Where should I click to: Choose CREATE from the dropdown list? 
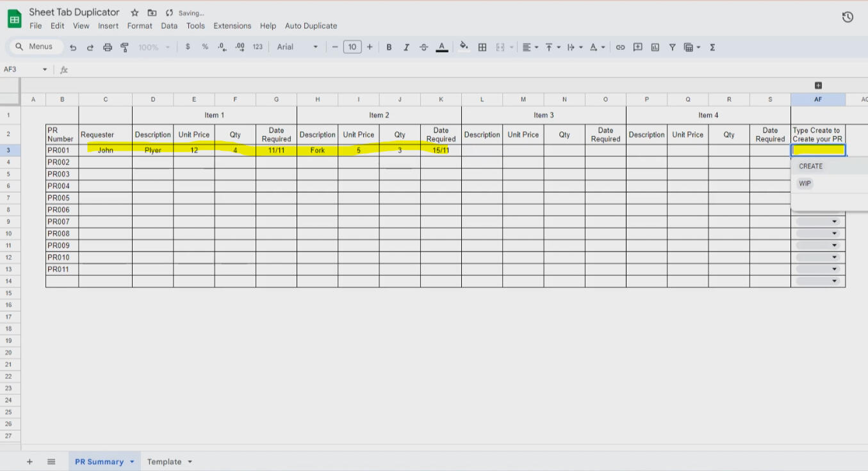coord(810,166)
